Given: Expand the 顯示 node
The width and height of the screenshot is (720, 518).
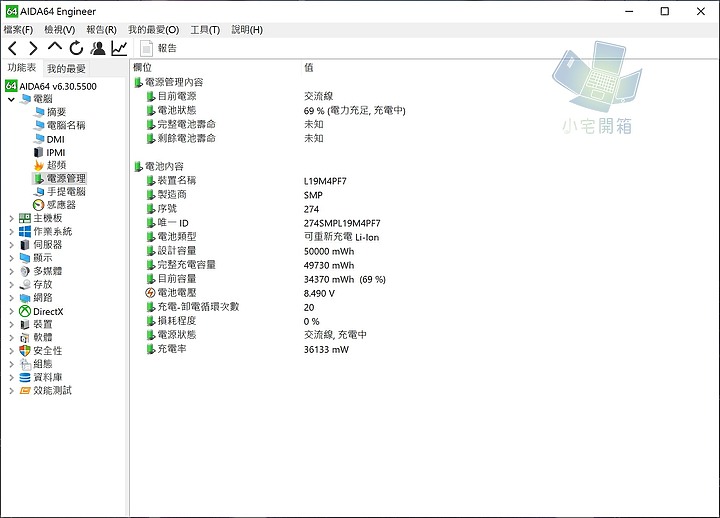Looking at the screenshot, I should coord(11,259).
